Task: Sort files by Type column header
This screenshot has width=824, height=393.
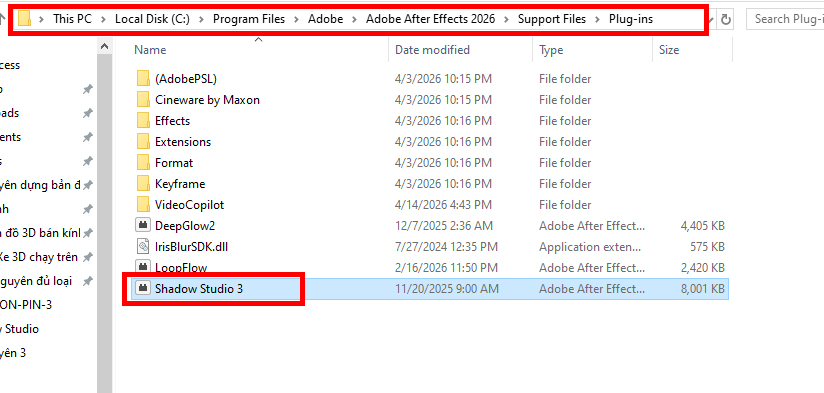Action: pos(551,50)
